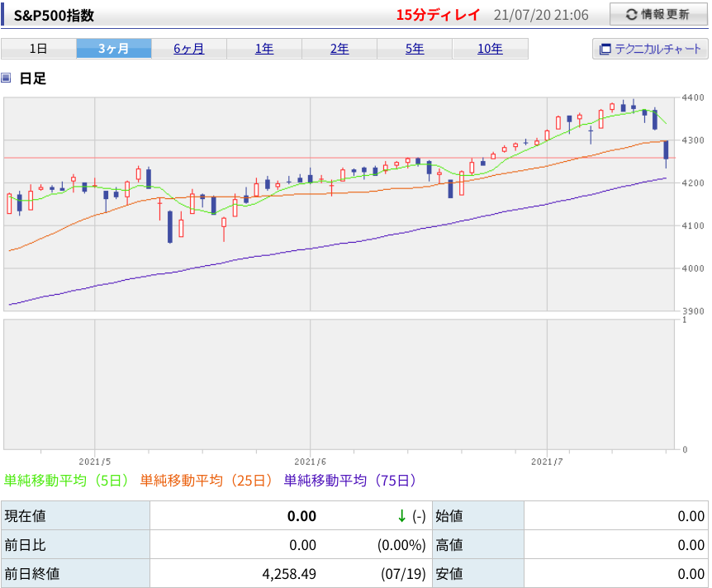Click the 日足 chart heading
Screen dimensions: 712x588
[x=33, y=78]
